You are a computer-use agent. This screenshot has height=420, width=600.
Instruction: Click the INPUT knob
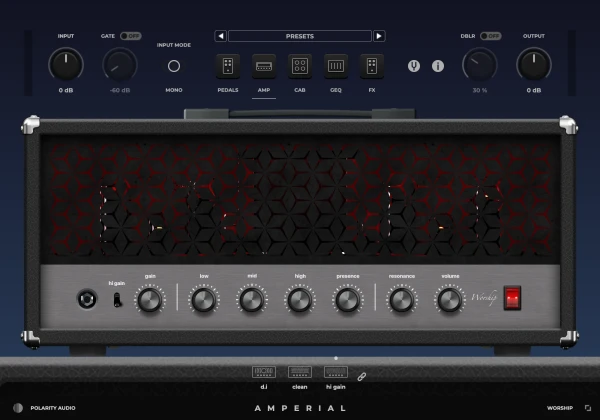(66, 64)
